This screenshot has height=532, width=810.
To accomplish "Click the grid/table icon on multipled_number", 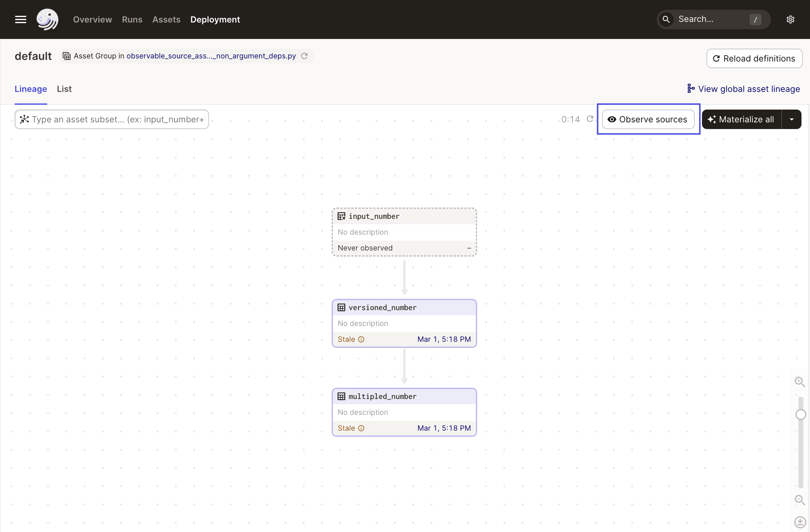I will [341, 396].
